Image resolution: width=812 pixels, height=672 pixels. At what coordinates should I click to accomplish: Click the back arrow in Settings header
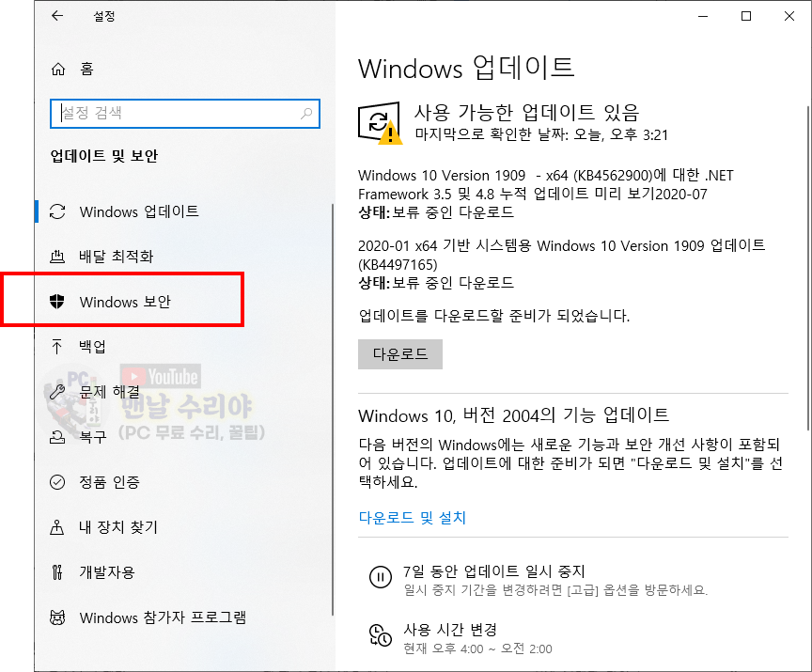(57, 16)
